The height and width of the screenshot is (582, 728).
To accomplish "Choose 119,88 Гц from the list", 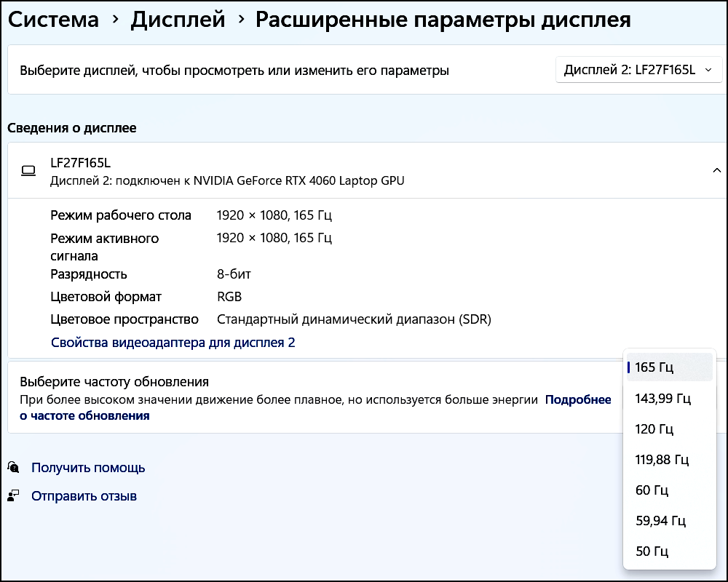I will click(669, 460).
